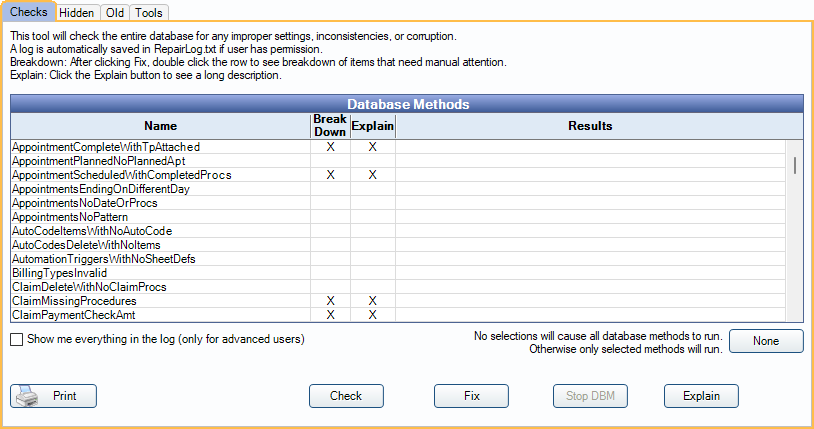Click Explain X for AppointmentScheduledWithCompletedProcs
814x429 pixels.
point(372,175)
